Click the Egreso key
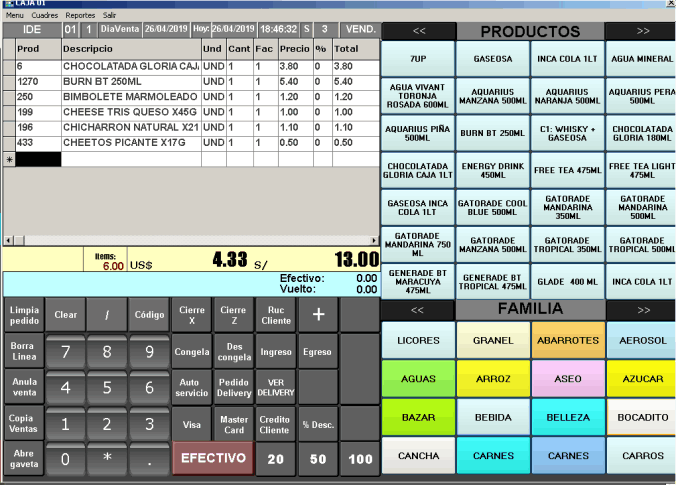The image size is (676, 485). tap(317, 352)
